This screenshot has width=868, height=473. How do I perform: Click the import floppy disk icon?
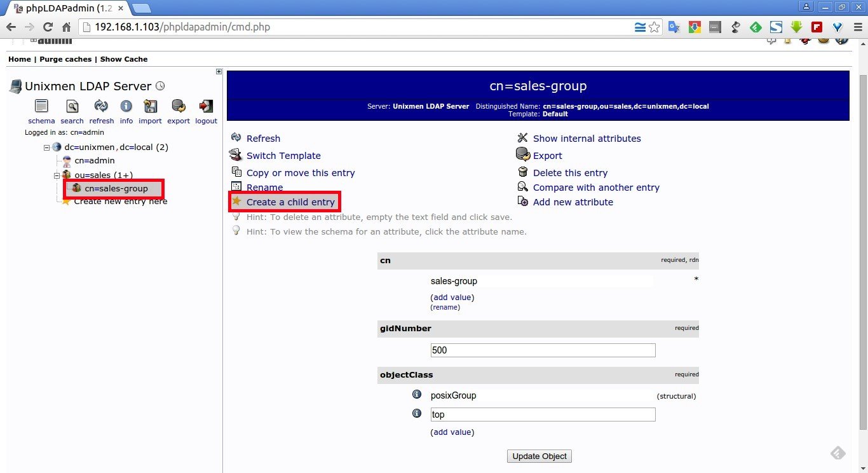click(151, 106)
